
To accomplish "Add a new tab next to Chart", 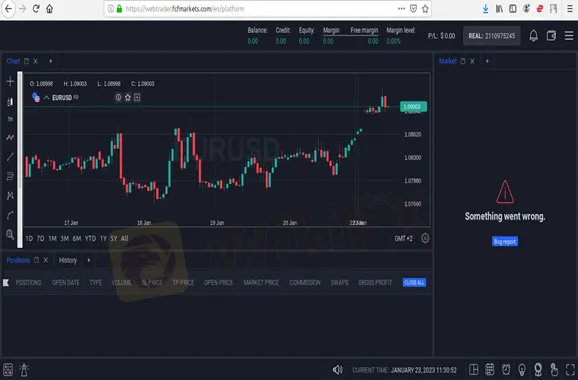I will [x=51, y=61].
